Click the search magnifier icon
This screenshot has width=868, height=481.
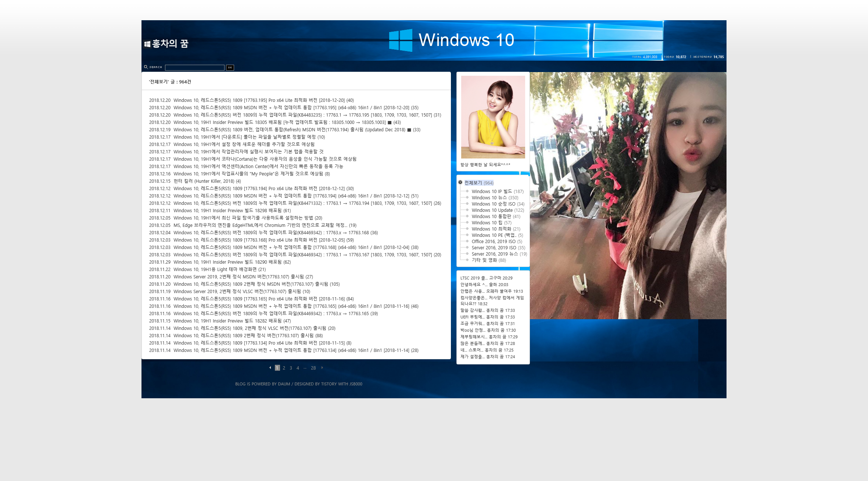coord(146,67)
